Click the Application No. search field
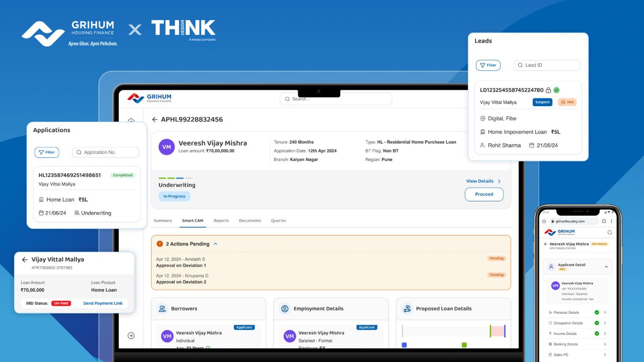 (x=106, y=152)
